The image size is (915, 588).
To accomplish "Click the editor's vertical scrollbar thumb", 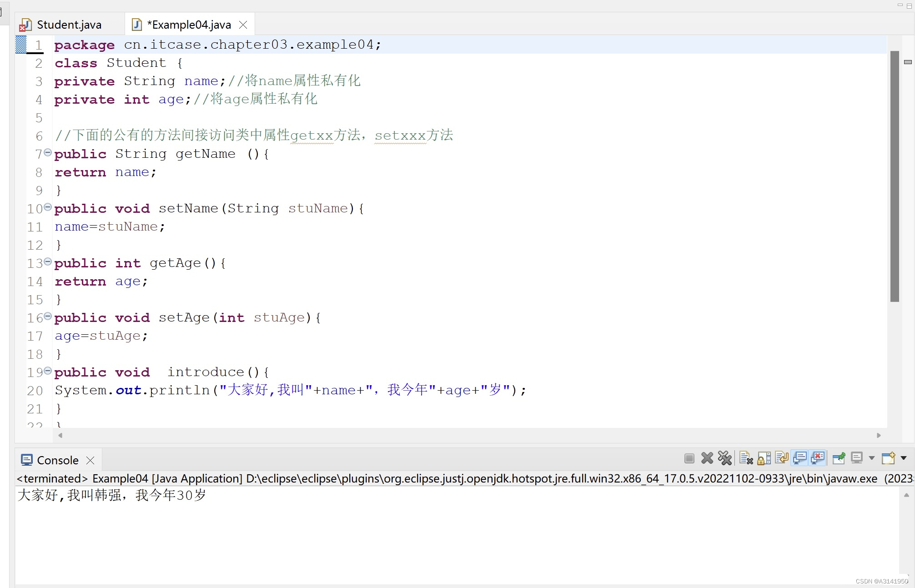I will click(895, 176).
